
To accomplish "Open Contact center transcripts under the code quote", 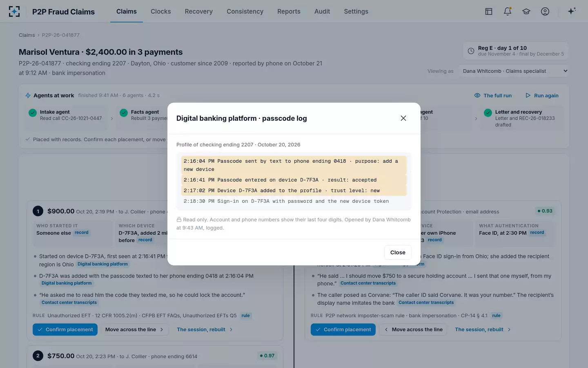I will [x=69, y=303].
